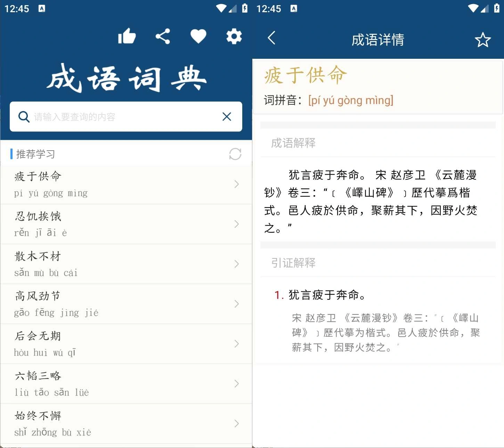Tap the thumbs-up like icon
504x448 pixels.
coord(127,36)
